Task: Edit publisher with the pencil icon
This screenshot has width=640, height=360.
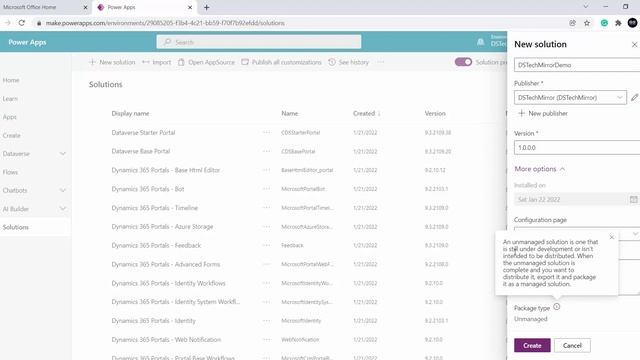Action: [x=634, y=98]
